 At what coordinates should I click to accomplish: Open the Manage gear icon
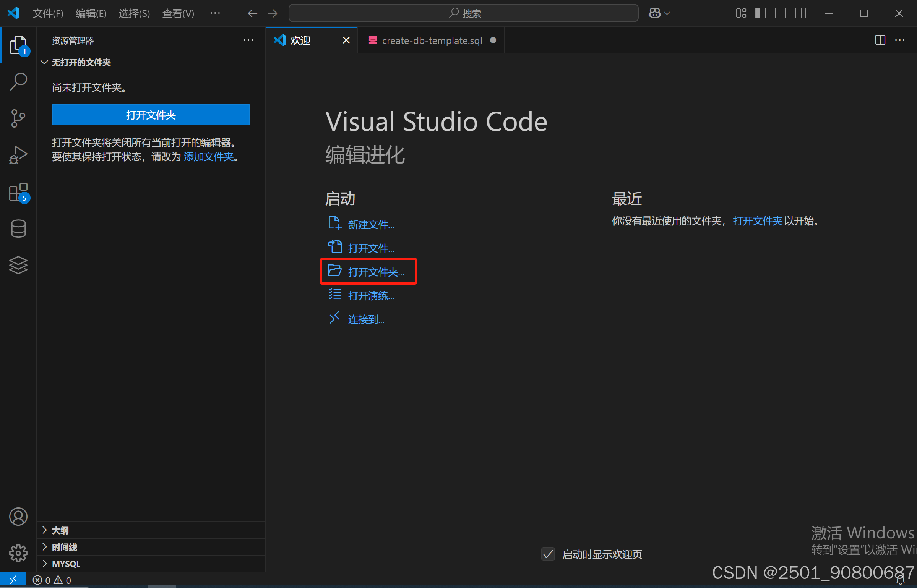click(x=18, y=553)
